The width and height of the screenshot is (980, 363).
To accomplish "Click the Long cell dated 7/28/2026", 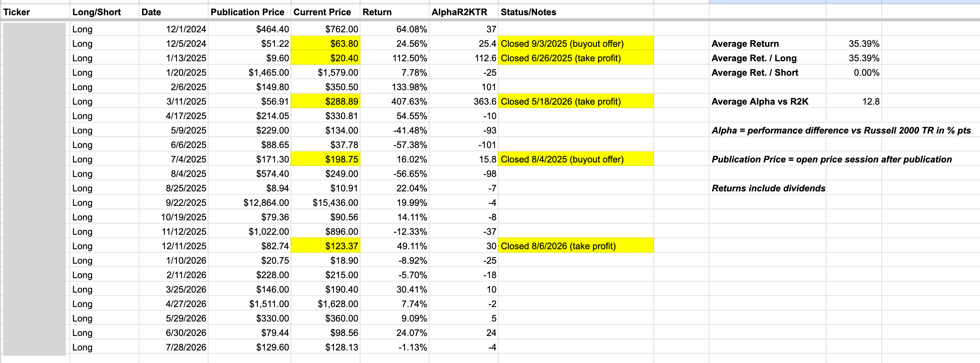I will (104, 347).
